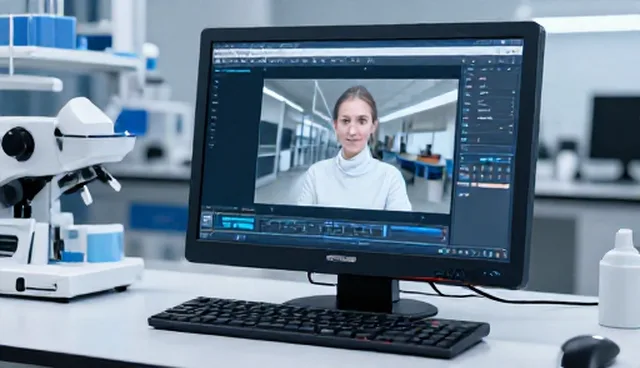Click the small marker above the video preview
This screenshot has height=368, width=640.
pyautogui.click(x=365, y=69)
